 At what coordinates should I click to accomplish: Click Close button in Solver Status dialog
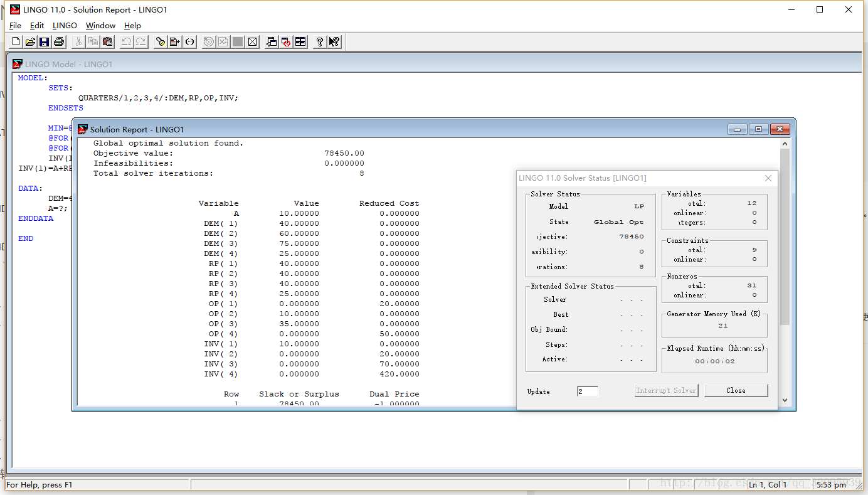click(x=736, y=390)
